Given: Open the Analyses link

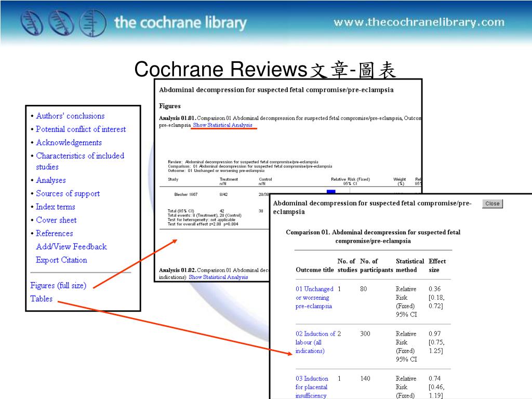Looking at the screenshot, I should (51, 180).
